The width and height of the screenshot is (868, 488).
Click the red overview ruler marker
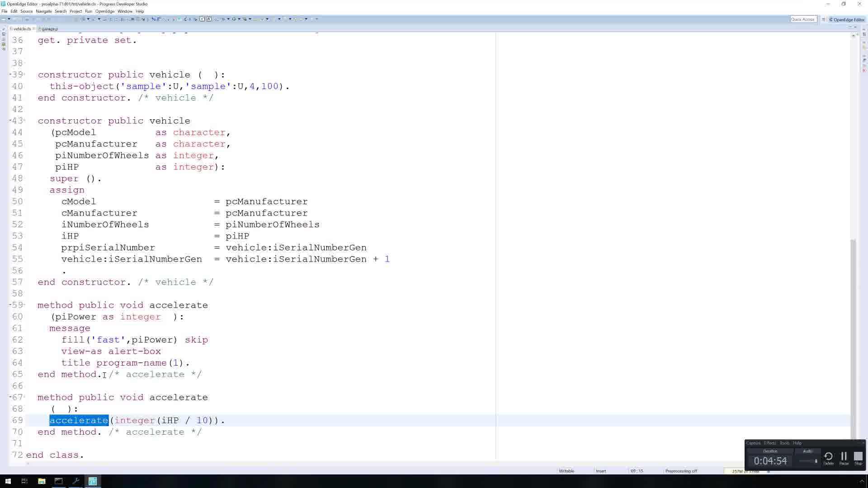(864, 70)
